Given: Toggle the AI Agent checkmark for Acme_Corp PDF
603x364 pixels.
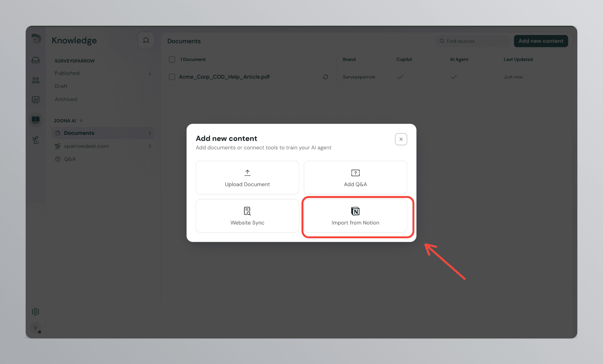Looking at the screenshot, I should 454,77.
